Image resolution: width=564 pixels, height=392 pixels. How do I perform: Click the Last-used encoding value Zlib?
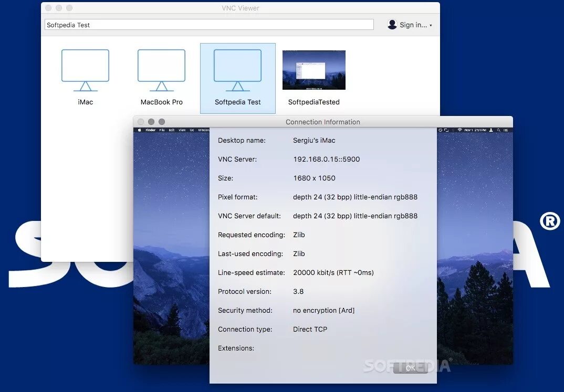pyautogui.click(x=299, y=253)
